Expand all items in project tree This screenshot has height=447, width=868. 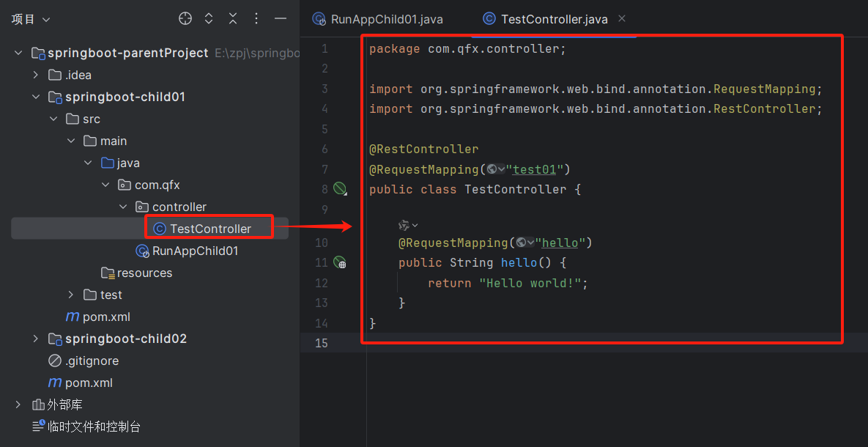pyautogui.click(x=209, y=19)
